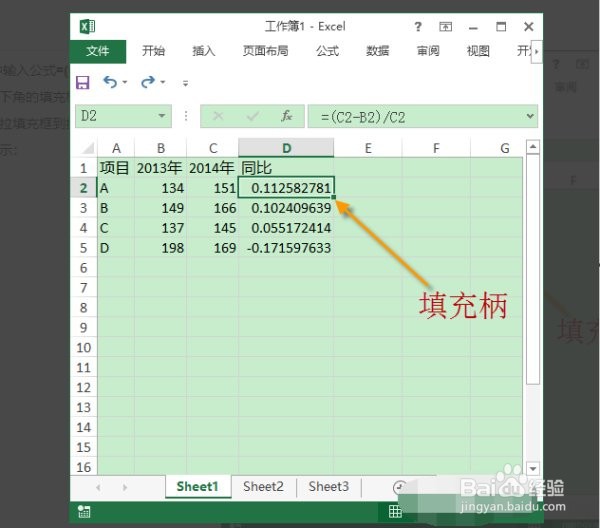
Task: Click the Excel application logo icon
Action: (x=87, y=26)
